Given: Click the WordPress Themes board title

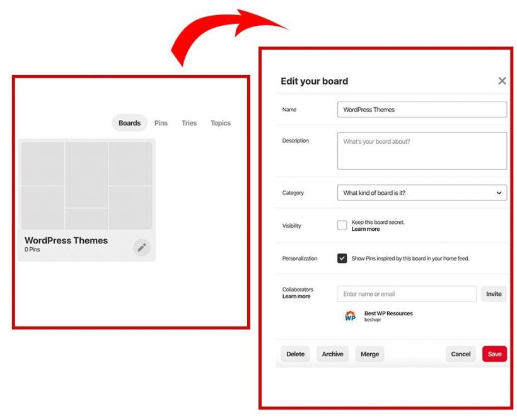Looking at the screenshot, I should 66,241.
